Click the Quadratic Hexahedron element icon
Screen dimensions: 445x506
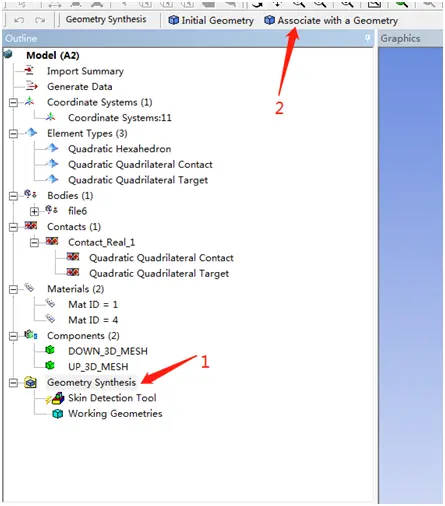[x=53, y=148]
